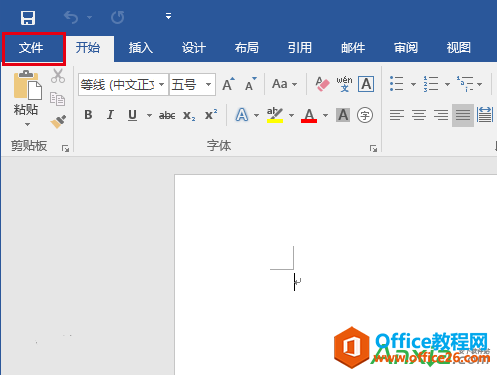Switch to the 插入 ribbon tab
Screen dimensions: 497x375
141,48
